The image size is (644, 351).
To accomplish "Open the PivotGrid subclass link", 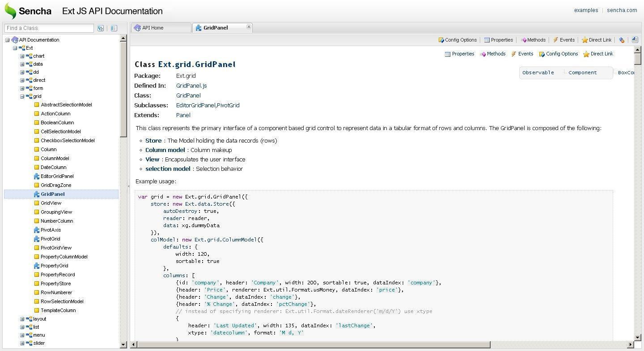I will point(228,106).
